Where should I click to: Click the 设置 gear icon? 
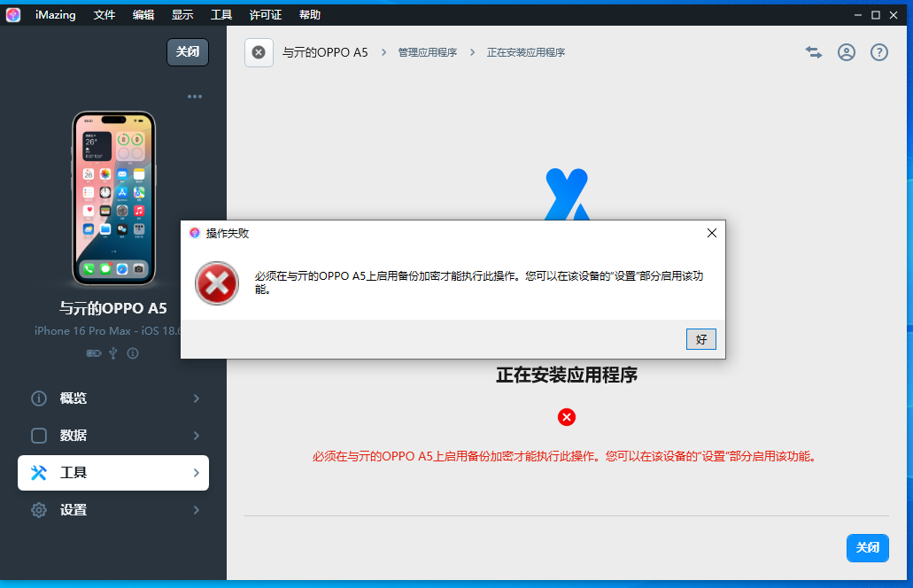[x=39, y=510]
